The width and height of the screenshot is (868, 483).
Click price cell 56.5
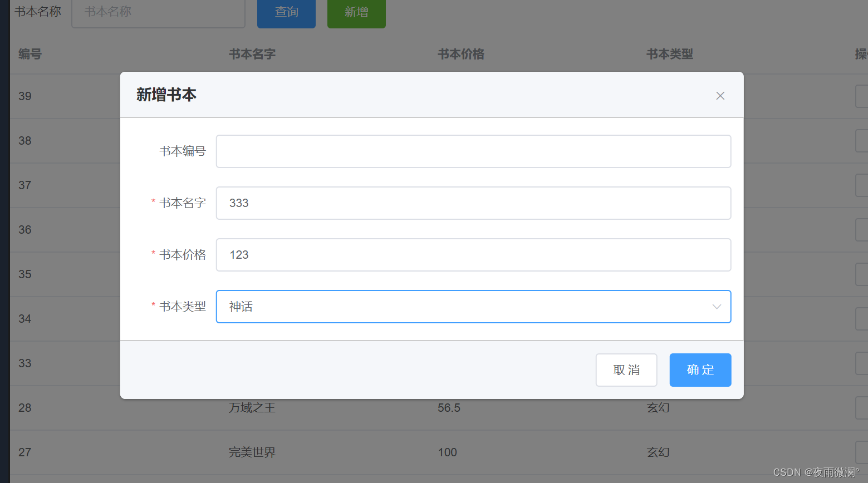449,408
